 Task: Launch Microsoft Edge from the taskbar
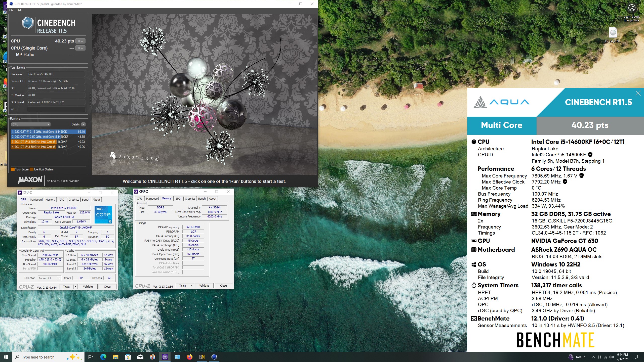coord(103,357)
